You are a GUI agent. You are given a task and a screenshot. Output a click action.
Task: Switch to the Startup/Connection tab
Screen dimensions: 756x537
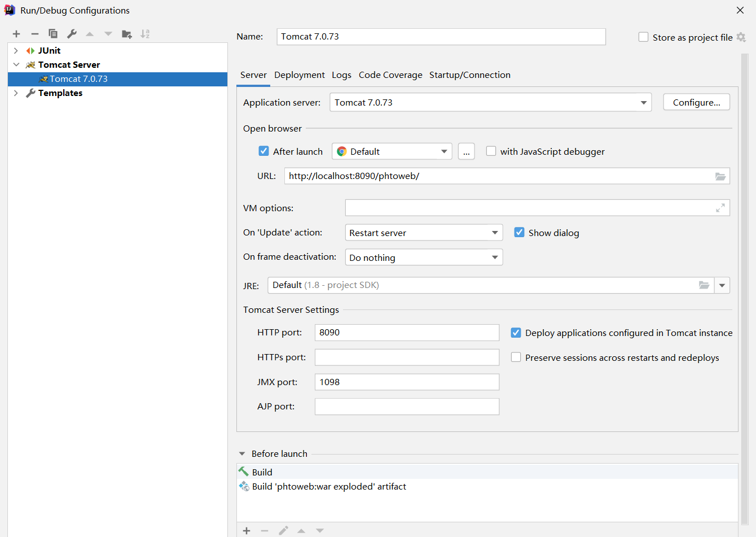(x=470, y=75)
